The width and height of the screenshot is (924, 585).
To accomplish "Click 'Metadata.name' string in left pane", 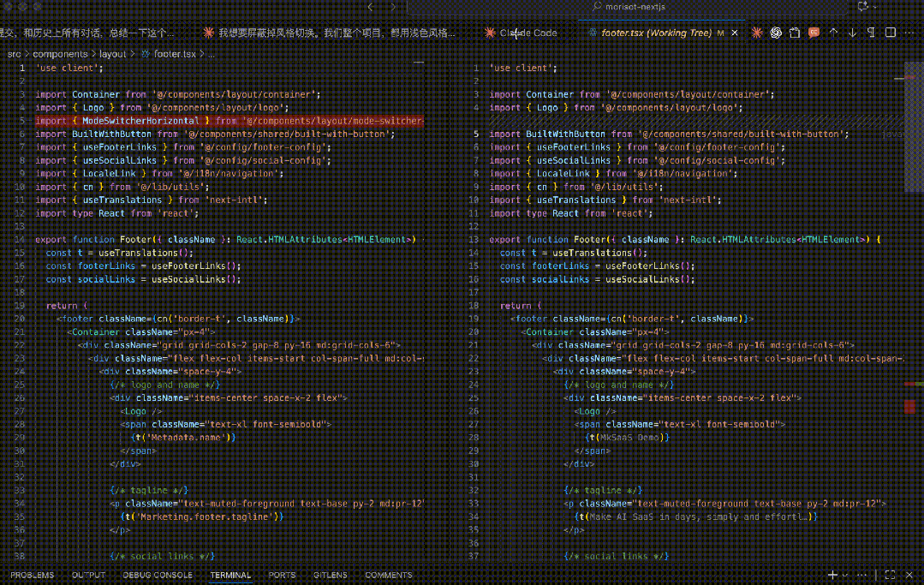I will click(x=184, y=437).
